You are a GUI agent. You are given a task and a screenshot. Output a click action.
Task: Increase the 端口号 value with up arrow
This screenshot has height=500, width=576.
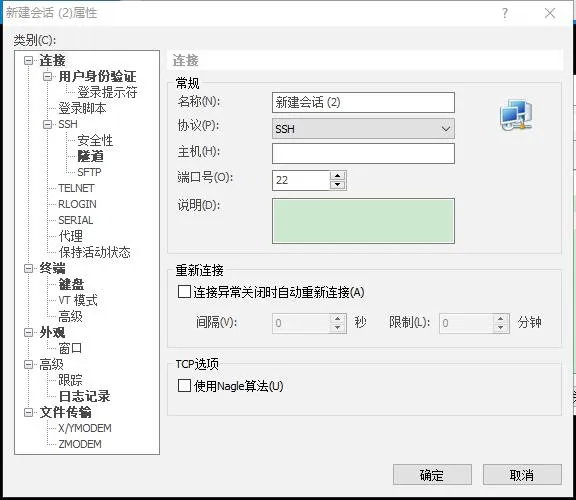[x=338, y=175]
